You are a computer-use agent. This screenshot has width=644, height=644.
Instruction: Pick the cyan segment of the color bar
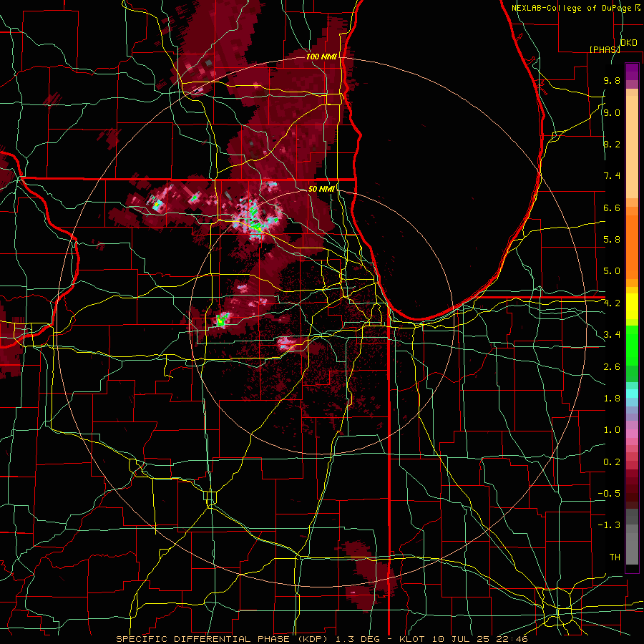632,394
